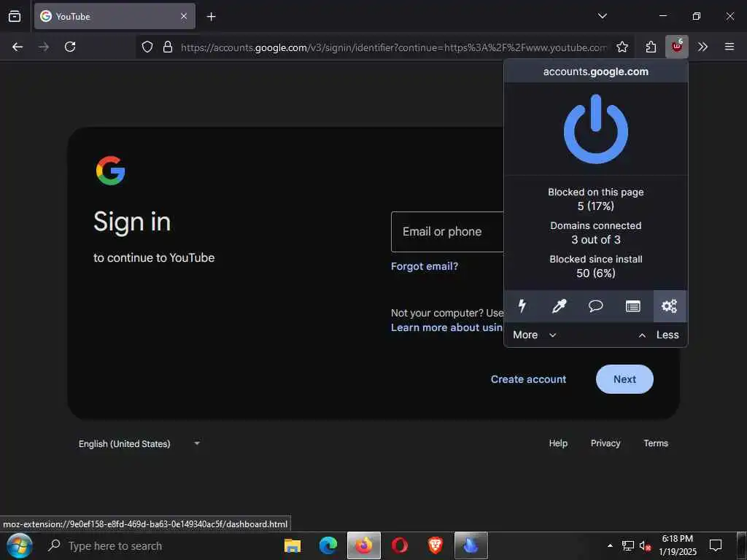Click Learn more about using Guest mode

pyautogui.click(x=446, y=327)
